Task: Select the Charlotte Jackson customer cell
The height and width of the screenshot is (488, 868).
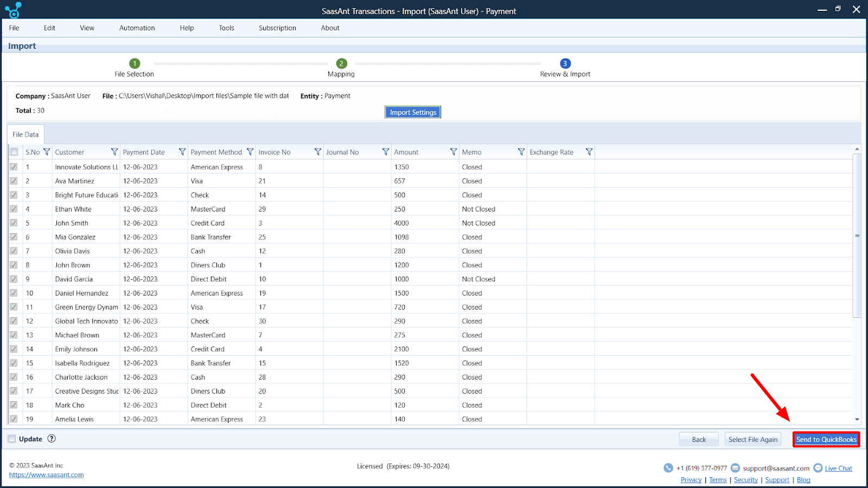Action: [86, 377]
